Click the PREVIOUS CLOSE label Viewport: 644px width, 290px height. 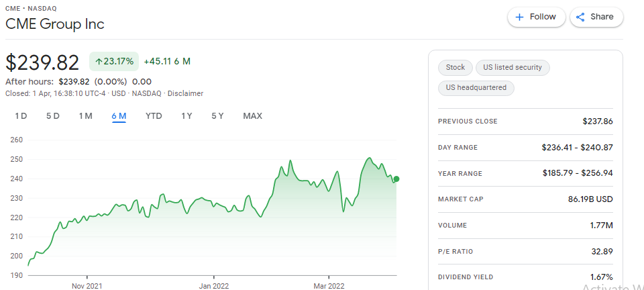tap(468, 122)
